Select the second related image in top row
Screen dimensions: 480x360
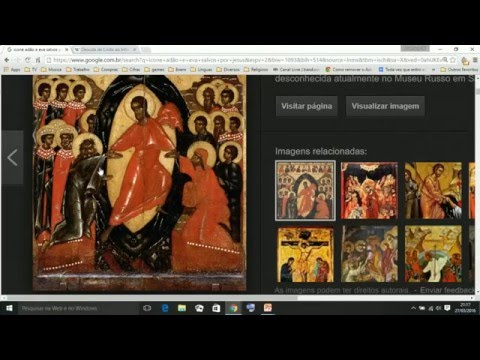coord(369,190)
